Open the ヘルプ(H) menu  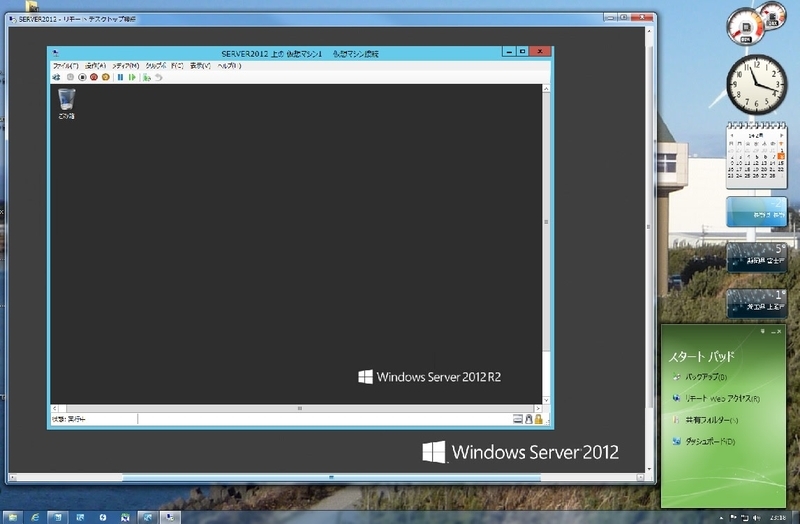tap(229, 66)
